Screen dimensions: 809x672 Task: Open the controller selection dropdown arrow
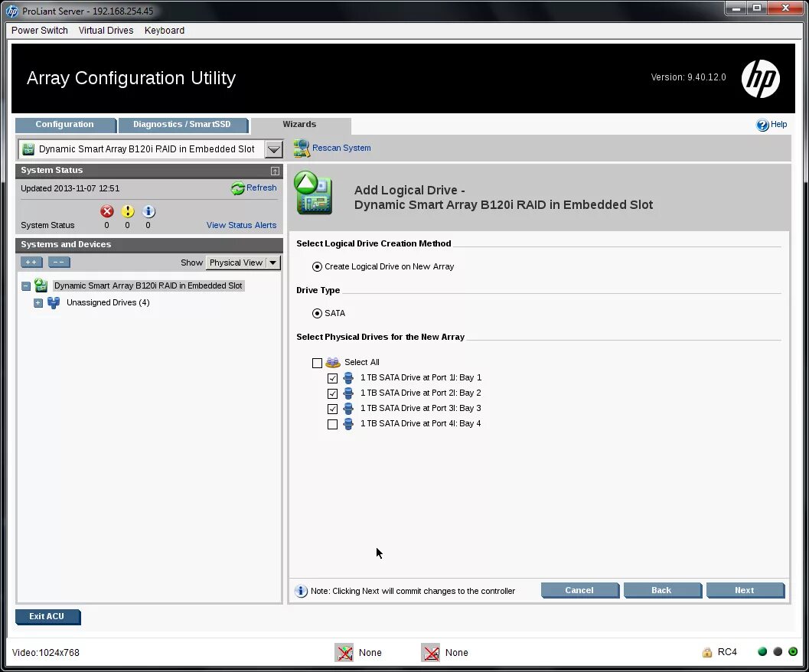click(x=274, y=149)
